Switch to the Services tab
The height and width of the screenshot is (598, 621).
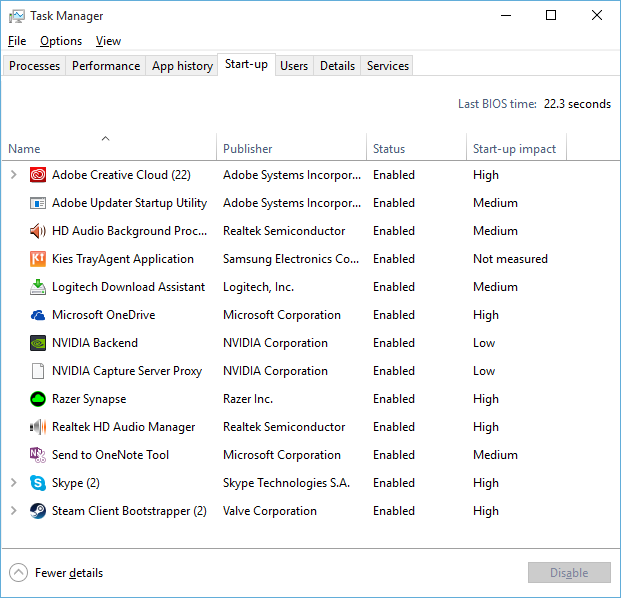click(x=388, y=66)
